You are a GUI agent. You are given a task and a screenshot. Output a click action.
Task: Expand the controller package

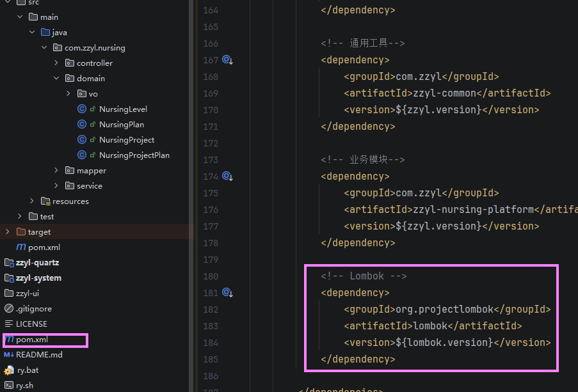[56, 63]
